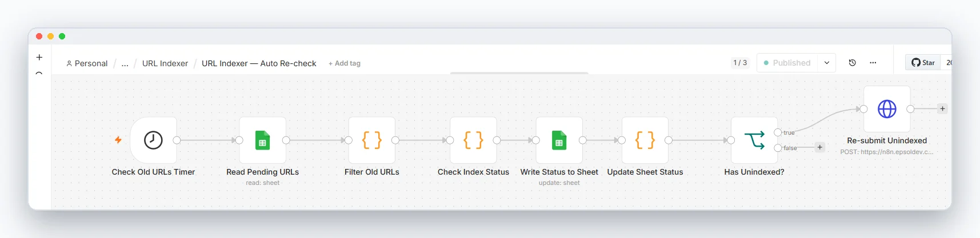Click the Published status button

coord(787,63)
